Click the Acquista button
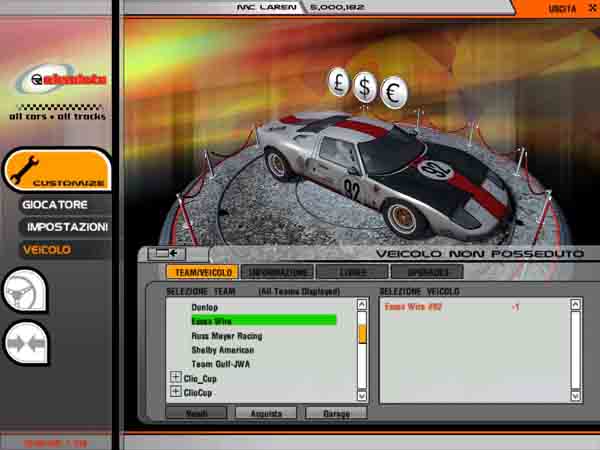This screenshot has width=600, height=450. coord(266,413)
